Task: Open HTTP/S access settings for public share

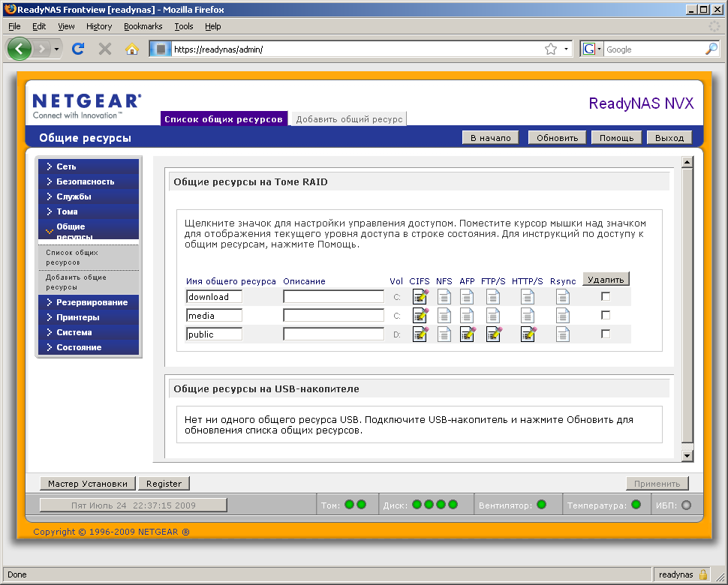Action: coord(528,334)
